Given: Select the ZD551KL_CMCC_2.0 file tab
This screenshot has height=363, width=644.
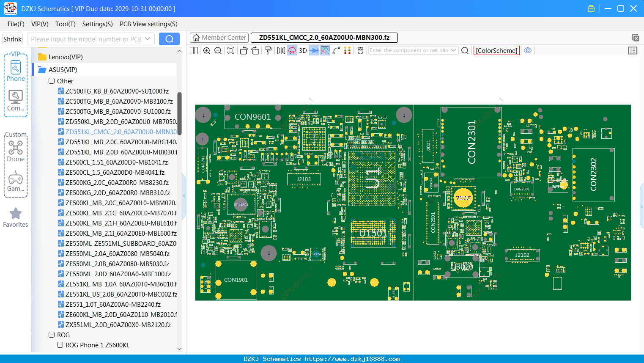Looking at the screenshot, I should (324, 38).
